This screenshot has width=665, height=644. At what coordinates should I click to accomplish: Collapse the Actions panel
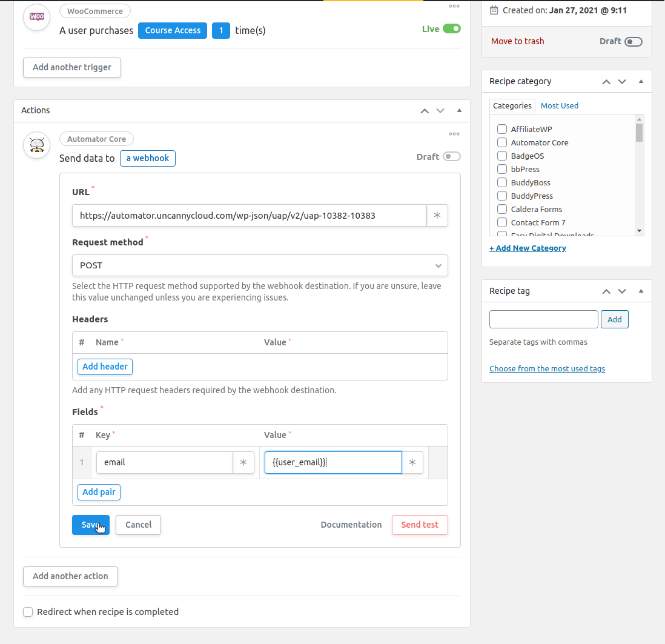tap(459, 110)
